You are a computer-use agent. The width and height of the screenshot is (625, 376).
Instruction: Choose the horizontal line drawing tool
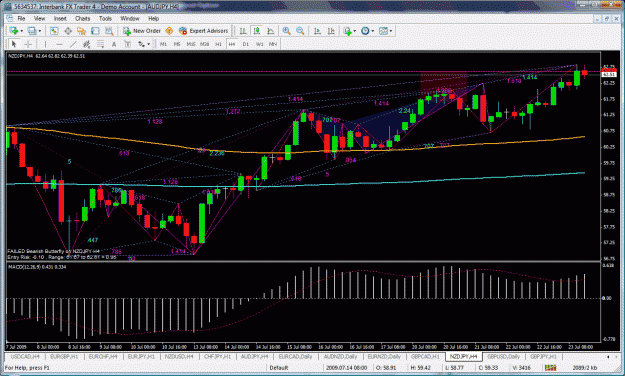pyautogui.click(x=59, y=44)
